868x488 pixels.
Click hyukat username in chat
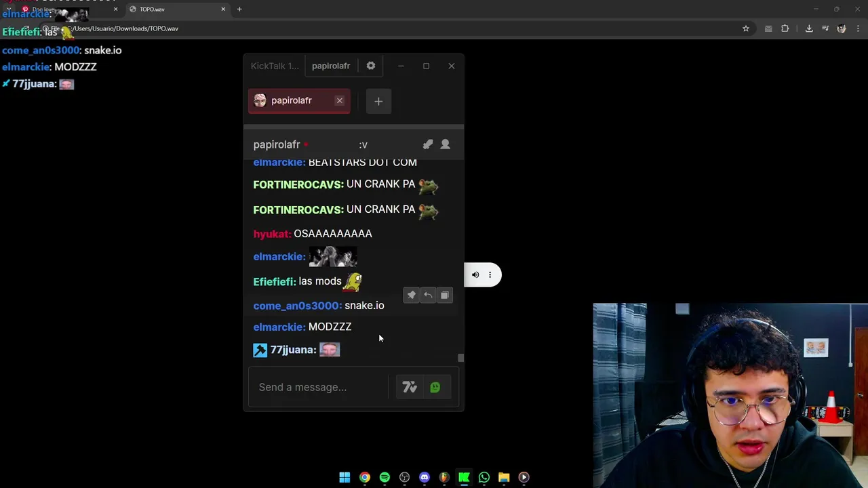point(272,234)
